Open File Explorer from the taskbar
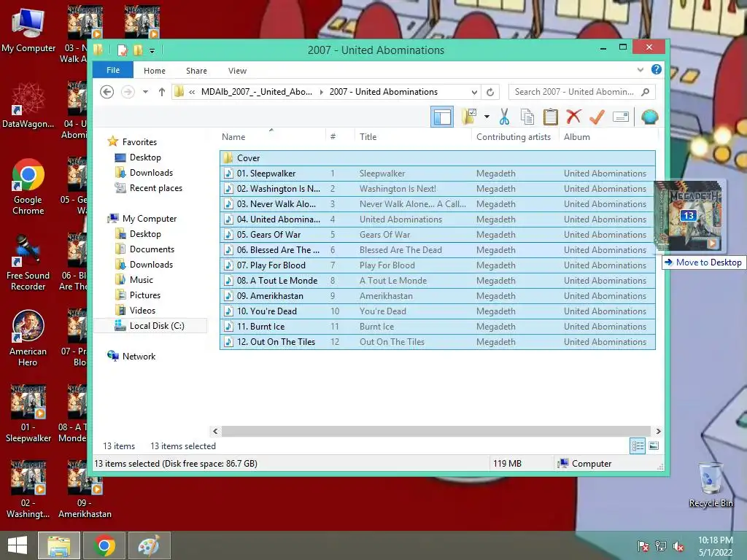The height and width of the screenshot is (560, 747). [59, 545]
